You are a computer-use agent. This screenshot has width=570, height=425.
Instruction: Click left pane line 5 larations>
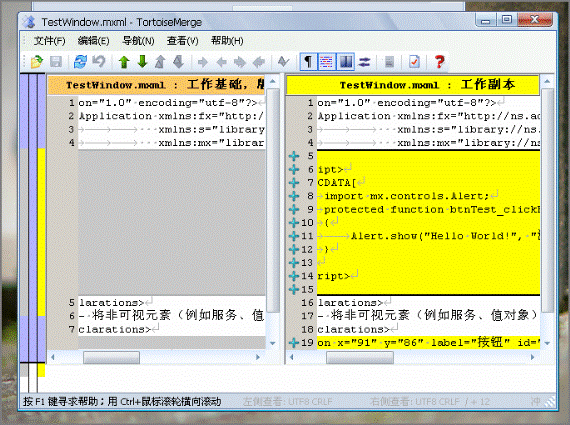point(172,302)
